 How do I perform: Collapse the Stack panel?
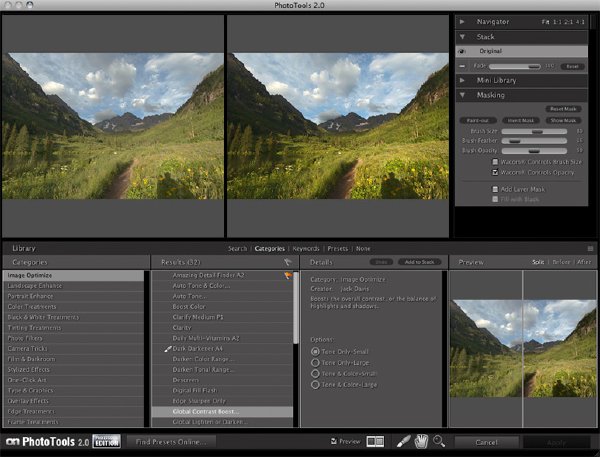(x=462, y=37)
